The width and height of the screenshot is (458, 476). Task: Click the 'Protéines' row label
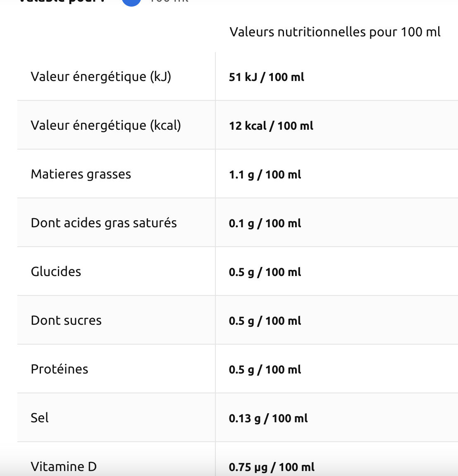pos(60,369)
